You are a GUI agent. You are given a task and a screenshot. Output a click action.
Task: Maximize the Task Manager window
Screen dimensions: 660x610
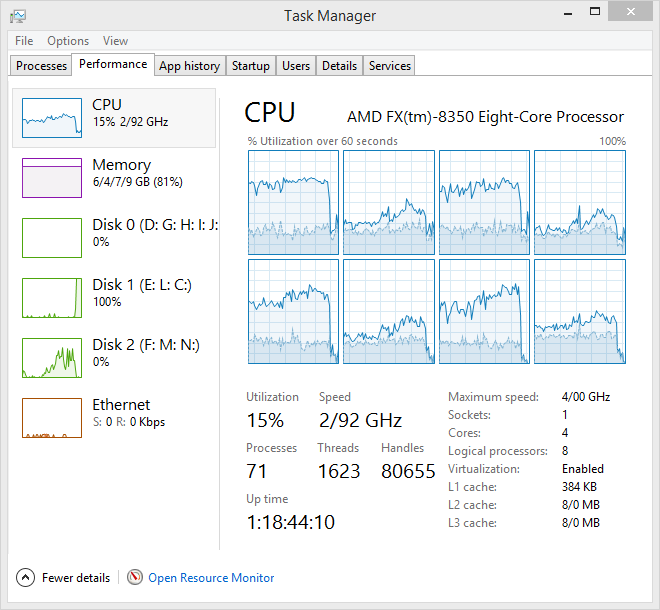pyautogui.click(x=595, y=12)
